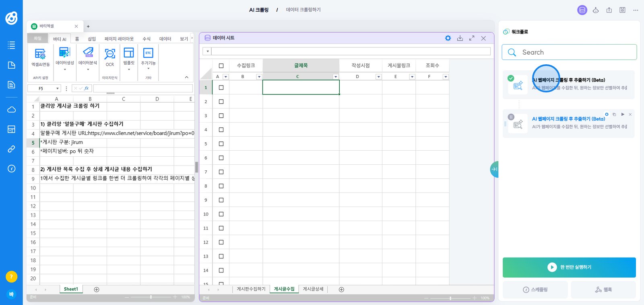Open the 스케줄링 scheduling button
The width and height of the screenshot is (644, 305).
[535, 290]
